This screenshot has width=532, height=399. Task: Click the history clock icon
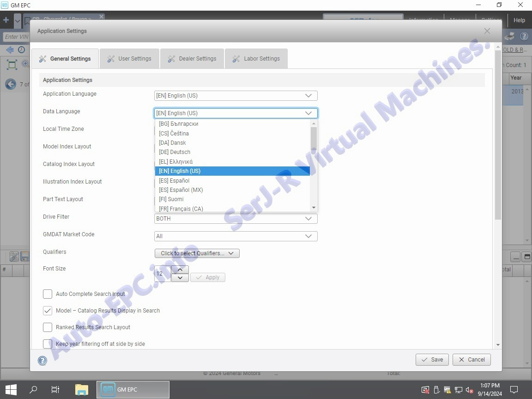[21, 50]
